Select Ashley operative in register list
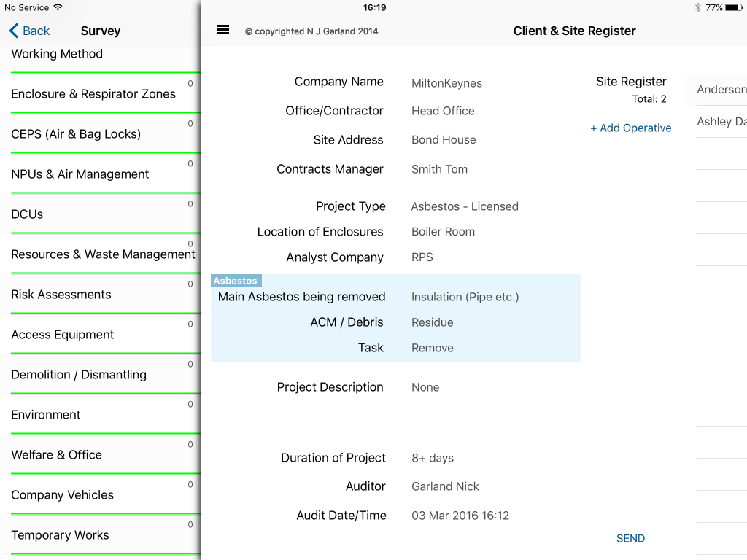 [721, 122]
